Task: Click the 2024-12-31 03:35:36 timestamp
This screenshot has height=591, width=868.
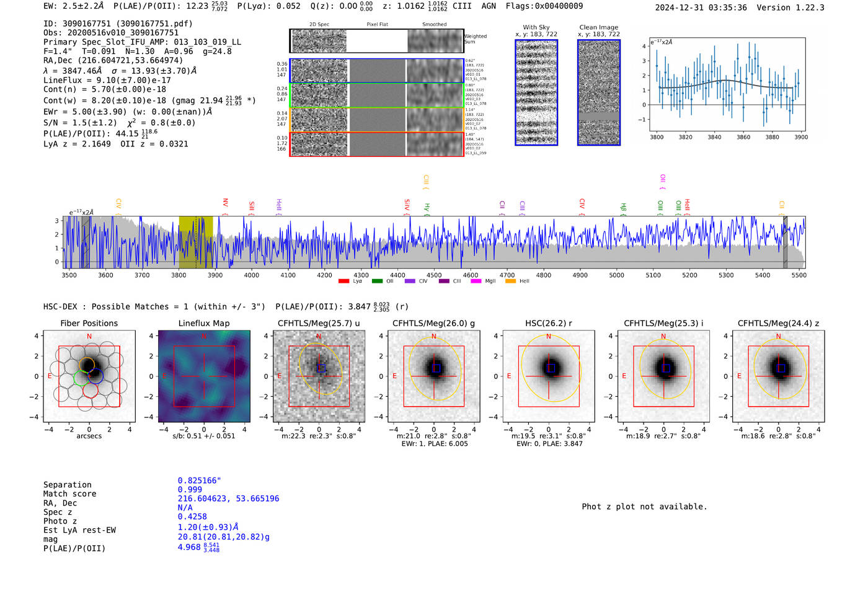Action: (701, 7)
